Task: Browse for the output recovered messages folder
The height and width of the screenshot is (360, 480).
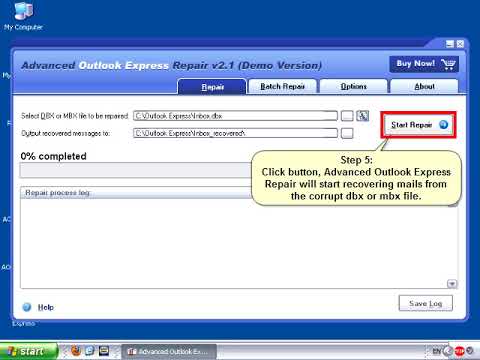Action: (347, 133)
